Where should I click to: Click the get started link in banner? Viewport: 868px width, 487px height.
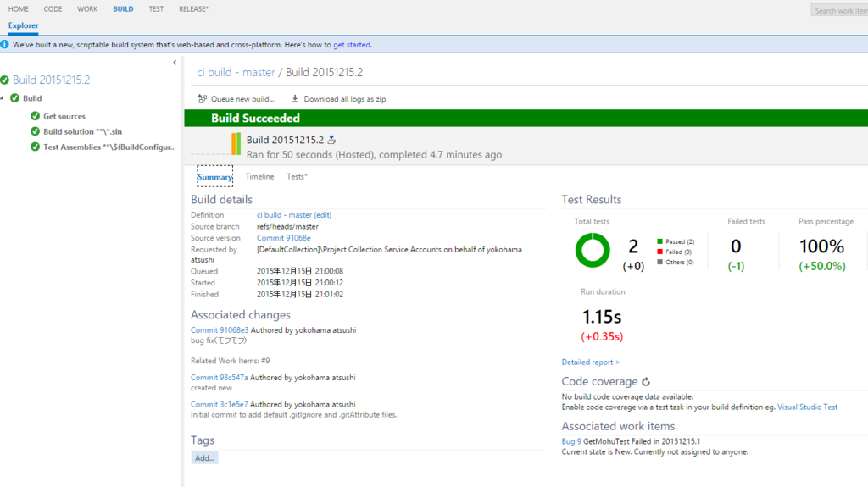(x=352, y=45)
